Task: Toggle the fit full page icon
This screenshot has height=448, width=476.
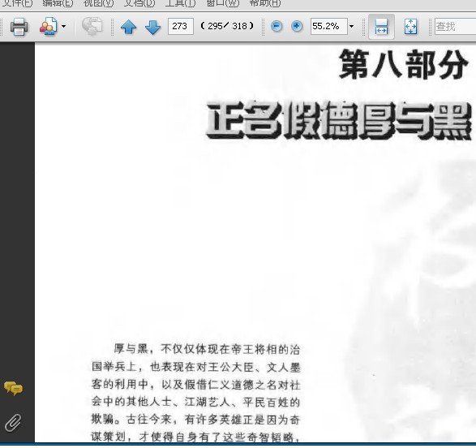Action: (410, 27)
